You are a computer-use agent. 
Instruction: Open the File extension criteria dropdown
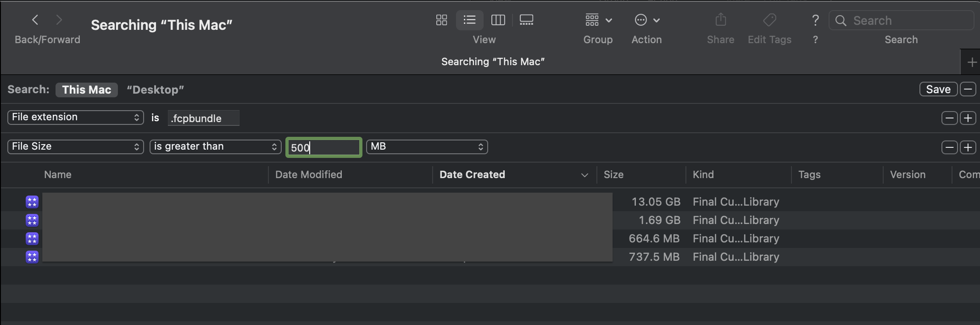[x=76, y=118]
